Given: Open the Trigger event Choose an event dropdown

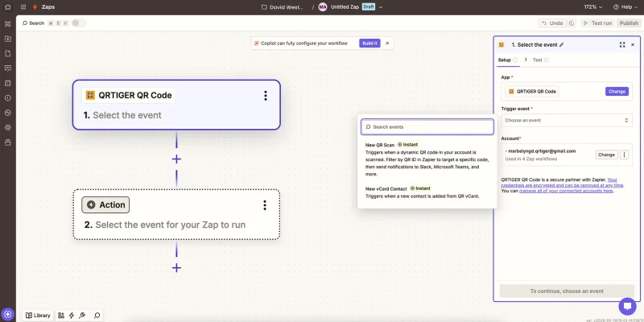Looking at the screenshot, I should (x=567, y=120).
